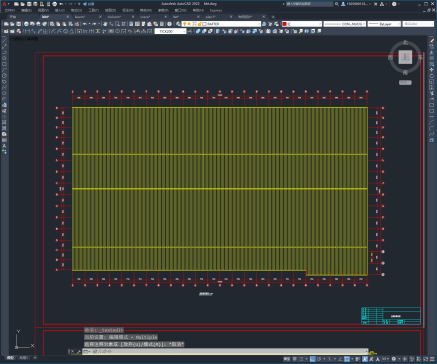This screenshot has width=437, height=364.
Task: Expand the quick access toolbar customize arrow
Action: (x=79, y=4)
